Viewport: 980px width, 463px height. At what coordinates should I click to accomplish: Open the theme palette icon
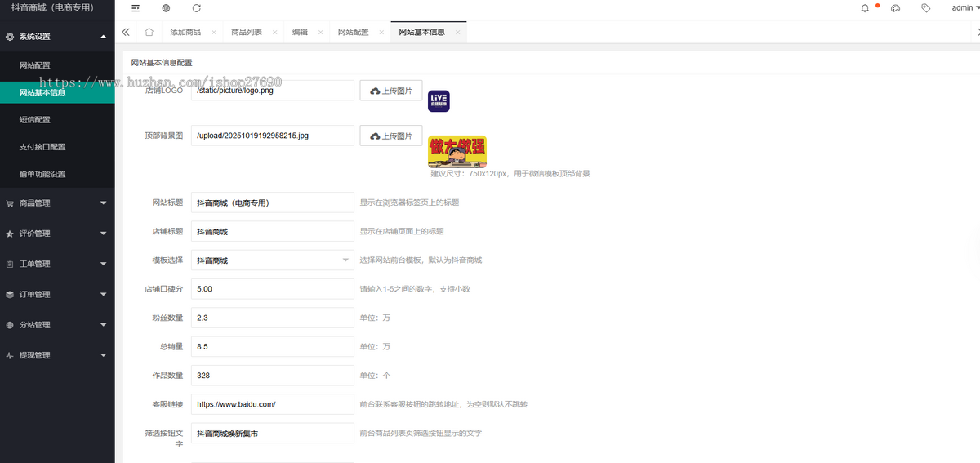click(895, 8)
